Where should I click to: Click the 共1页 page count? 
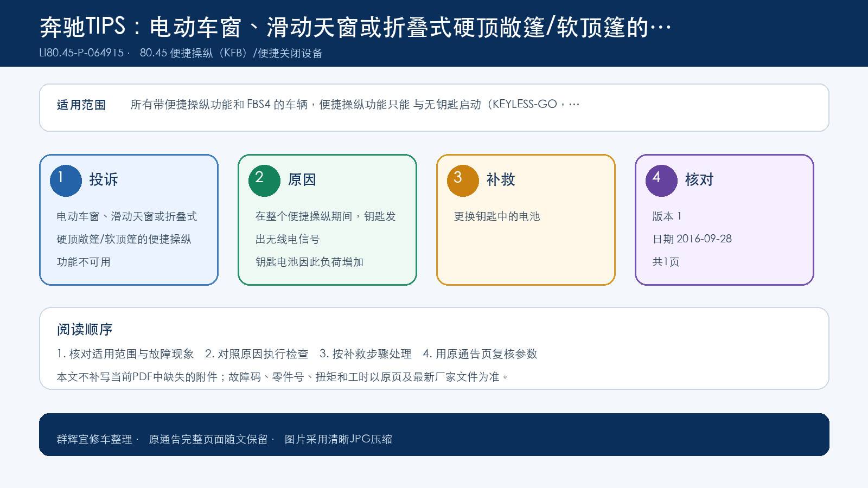click(x=666, y=262)
